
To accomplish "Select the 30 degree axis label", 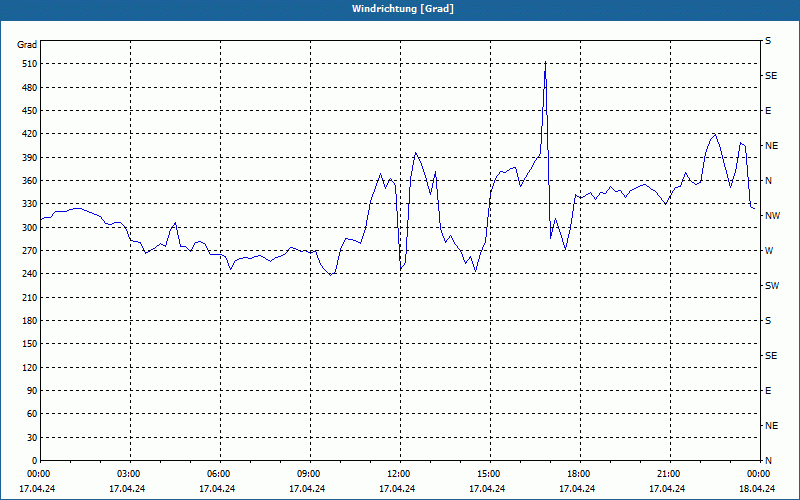I will click(32, 438).
